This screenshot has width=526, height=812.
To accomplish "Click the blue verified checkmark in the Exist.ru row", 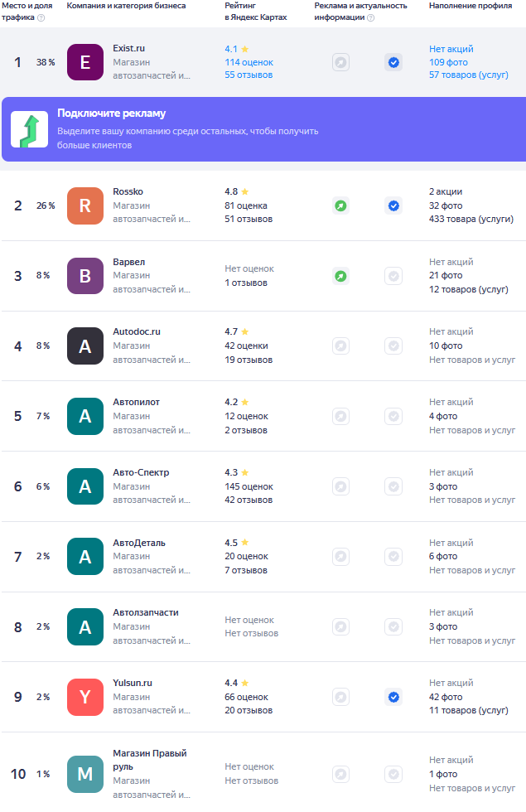I will tap(393, 62).
